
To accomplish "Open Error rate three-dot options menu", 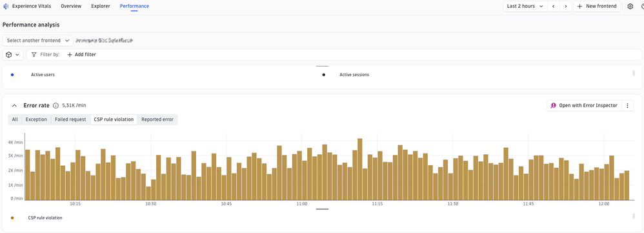I will [x=627, y=106].
